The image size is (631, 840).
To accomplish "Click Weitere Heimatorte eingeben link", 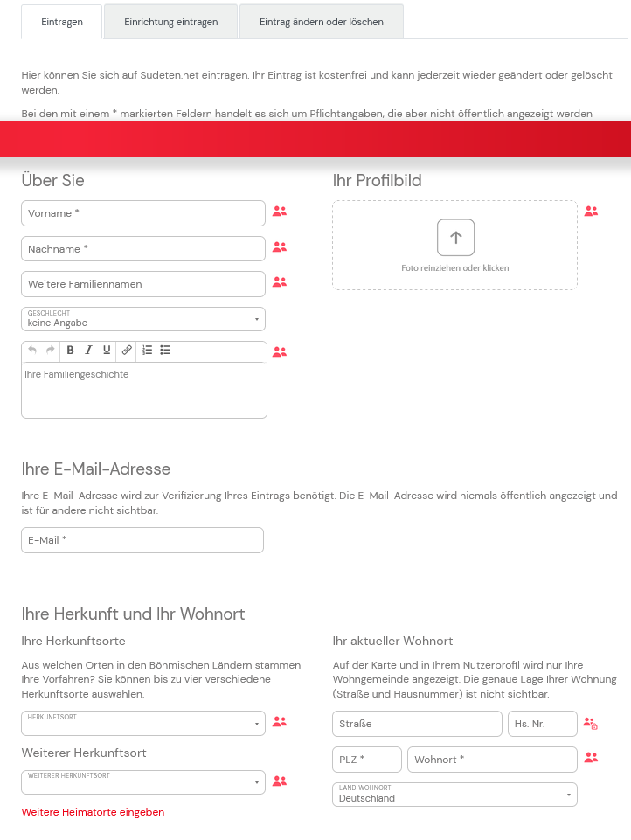I will pos(93,812).
